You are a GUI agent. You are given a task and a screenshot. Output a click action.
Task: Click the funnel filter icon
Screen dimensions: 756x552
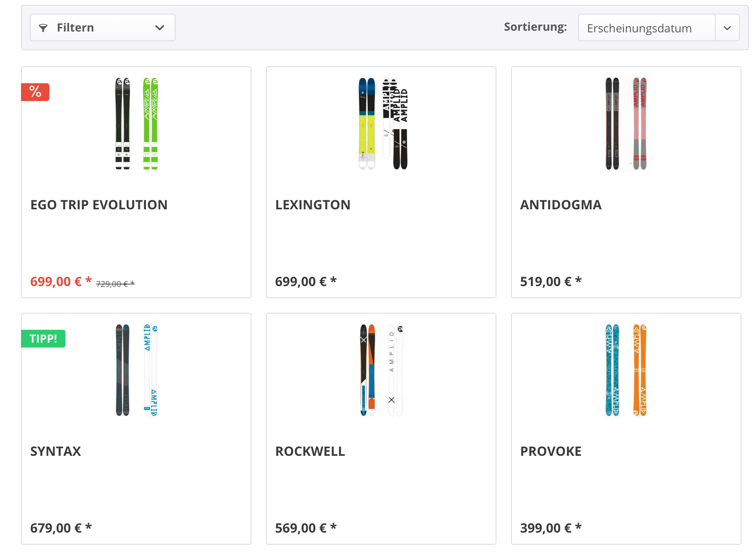(43, 28)
